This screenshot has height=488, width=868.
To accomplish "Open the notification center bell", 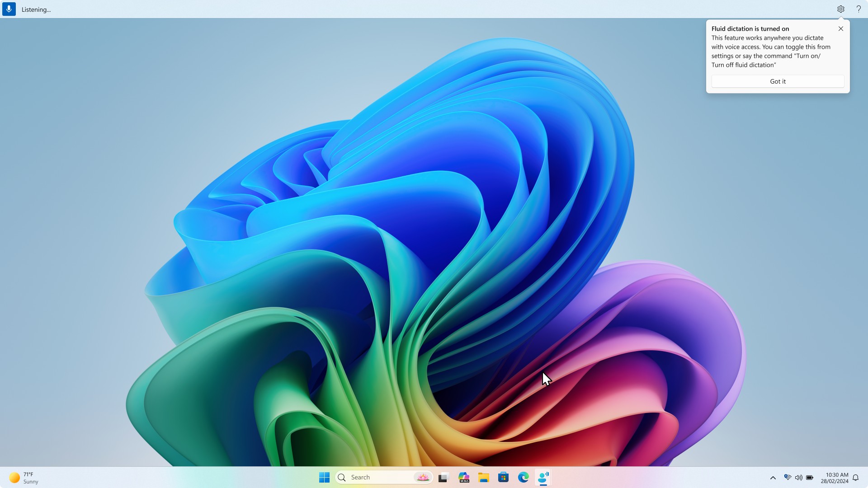I will click(x=856, y=477).
